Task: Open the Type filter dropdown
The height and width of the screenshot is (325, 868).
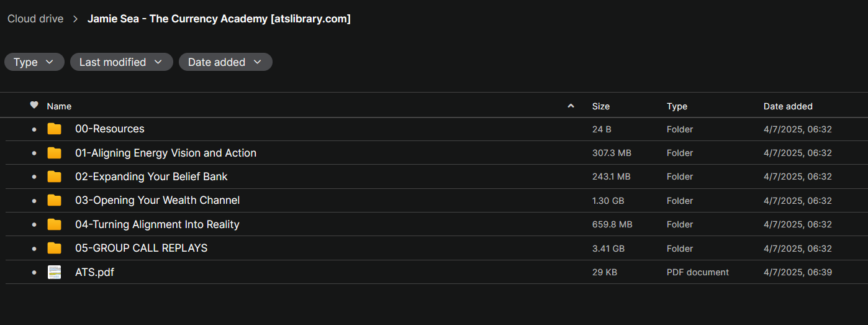Action: click(x=34, y=62)
